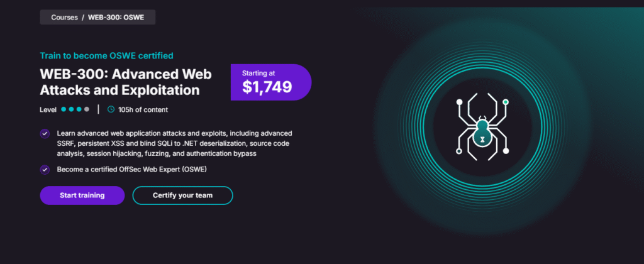
Task: Click 'Train to become OSWE certified' tagline
Action: point(106,55)
